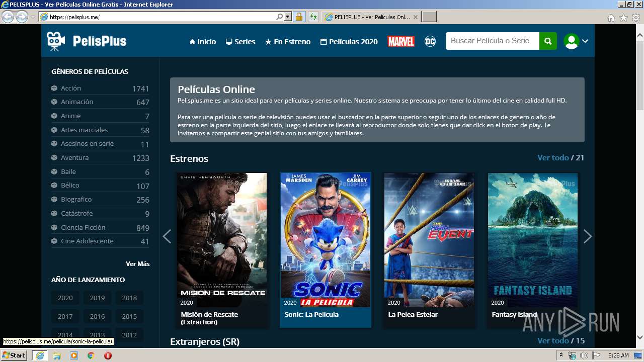Select the Asesinos en serie genre
Screen dimensions: 644x362
(x=100, y=143)
